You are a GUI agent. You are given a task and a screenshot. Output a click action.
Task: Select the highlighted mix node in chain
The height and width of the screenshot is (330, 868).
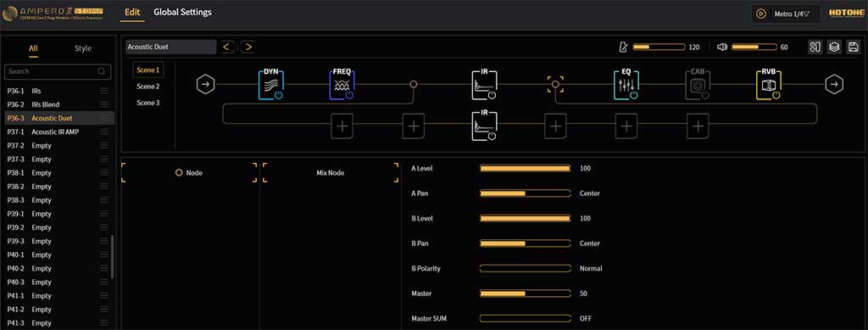tap(555, 85)
